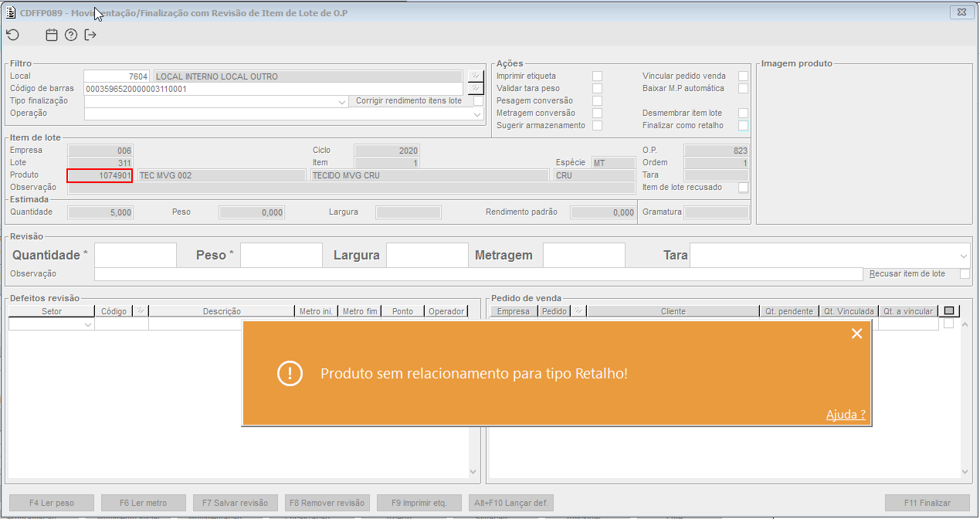The height and width of the screenshot is (519, 980).
Task: Click the down arrow of Defeitos revisão scrollbar
Action: pos(473,472)
